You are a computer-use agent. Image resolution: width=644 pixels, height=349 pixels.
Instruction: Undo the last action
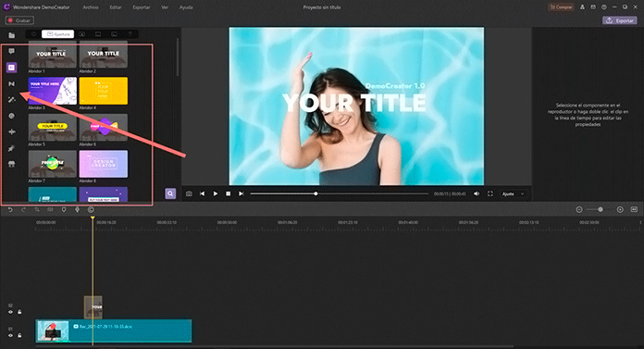pyautogui.click(x=10, y=209)
